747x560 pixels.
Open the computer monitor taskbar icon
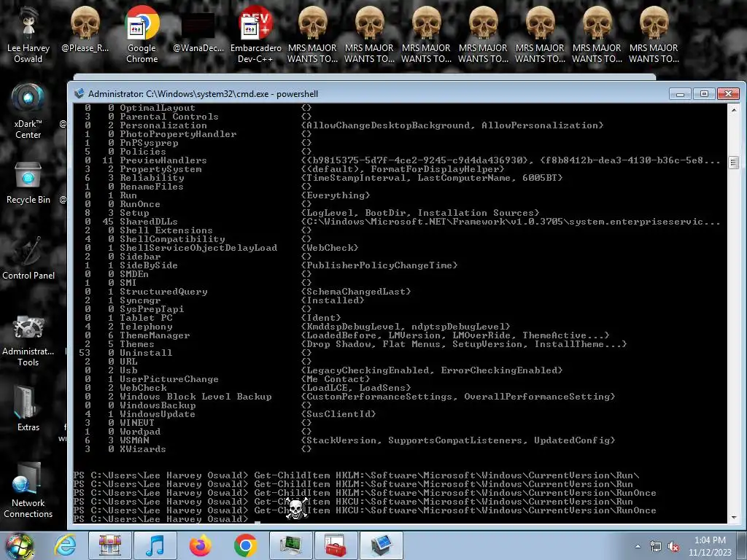tap(290, 545)
